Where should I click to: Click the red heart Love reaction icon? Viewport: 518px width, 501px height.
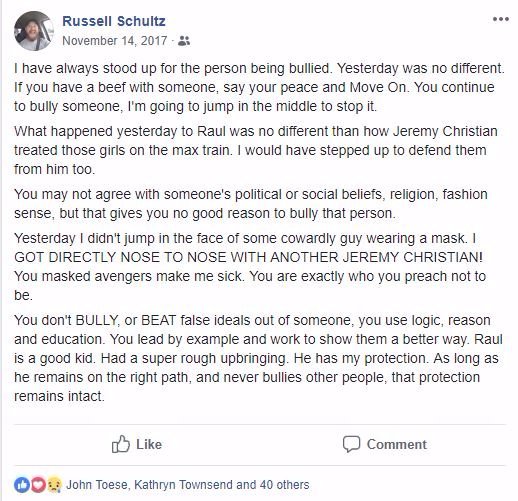point(38,485)
